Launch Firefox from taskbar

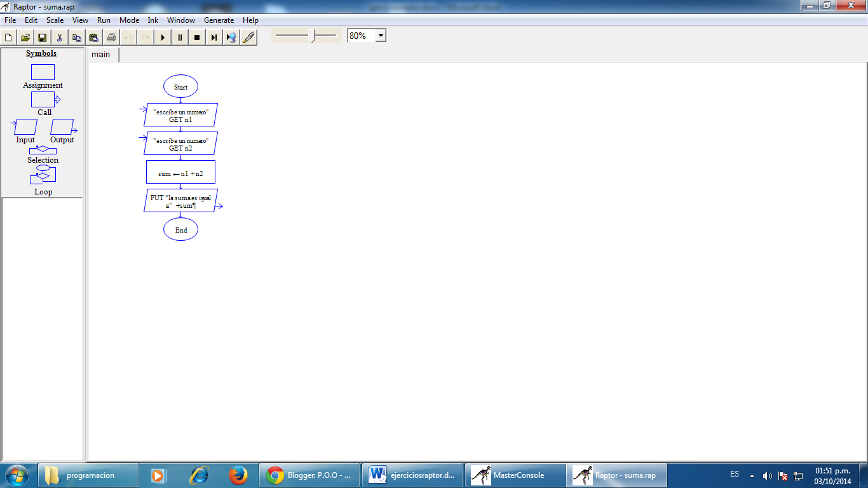[238, 475]
